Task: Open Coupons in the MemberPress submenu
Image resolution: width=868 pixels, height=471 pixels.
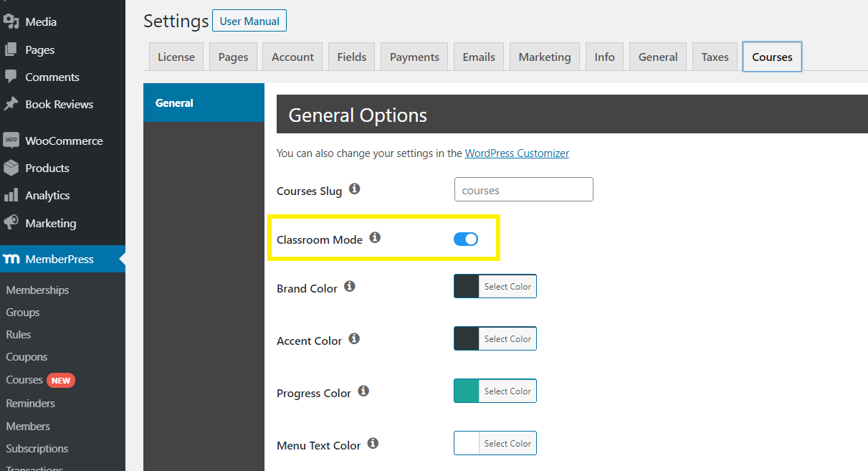Action: point(27,356)
